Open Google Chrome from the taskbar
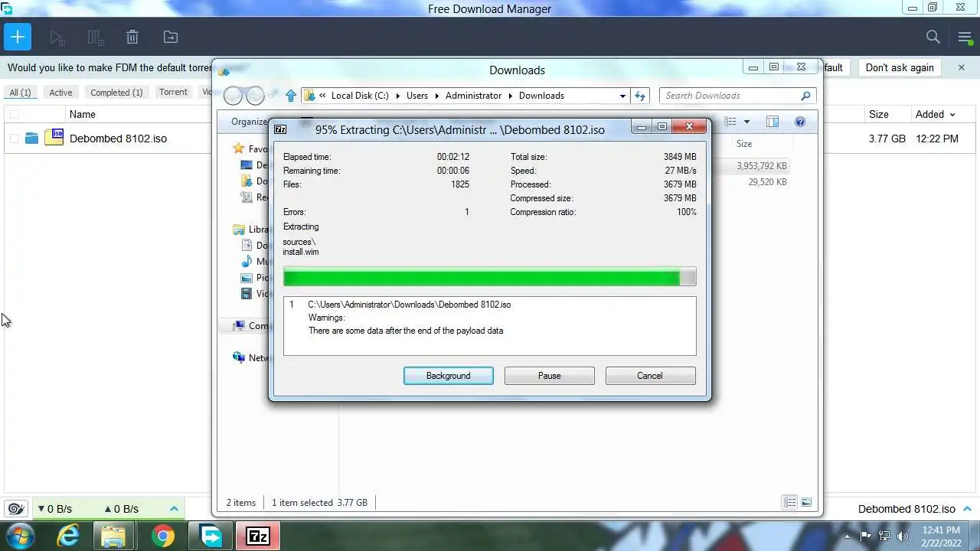This screenshot has width=980, height=551. [x=162, y=536]
